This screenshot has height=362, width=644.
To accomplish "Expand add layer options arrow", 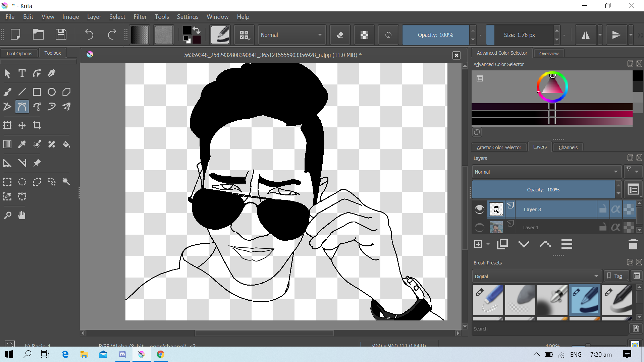I will (488, 244).
